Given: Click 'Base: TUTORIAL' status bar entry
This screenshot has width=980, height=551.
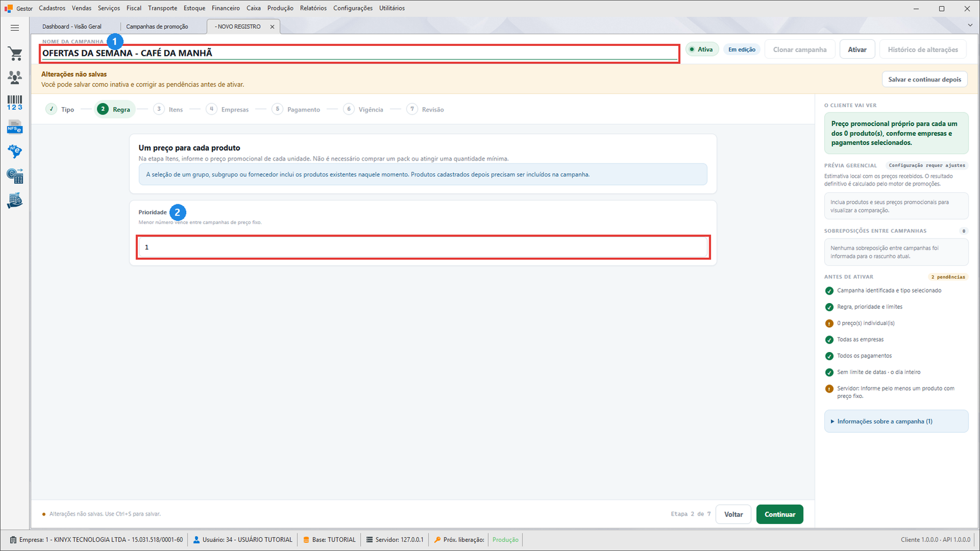Looking at the screenshot, I should point(330,539).
